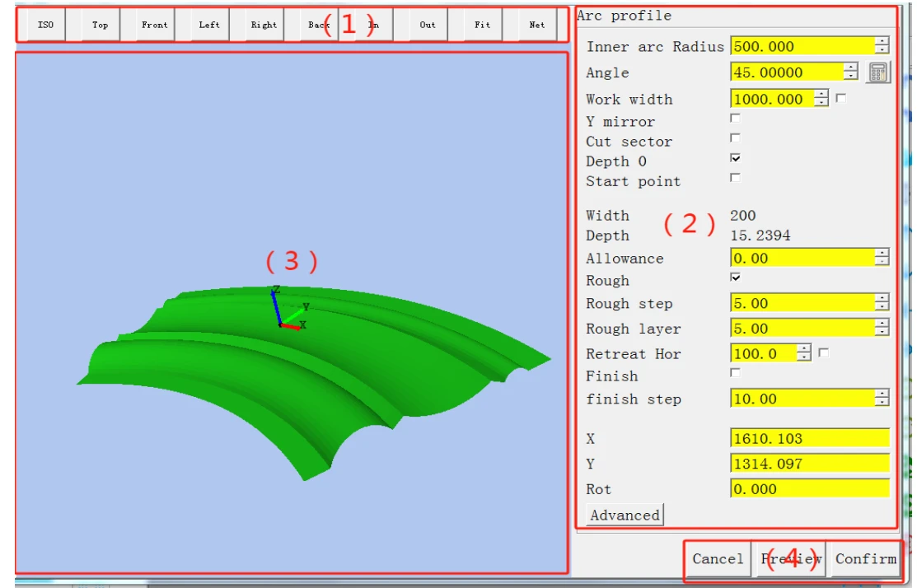Open the calculator next to Angle
This screenshot has height=588, width=917.
877,72
